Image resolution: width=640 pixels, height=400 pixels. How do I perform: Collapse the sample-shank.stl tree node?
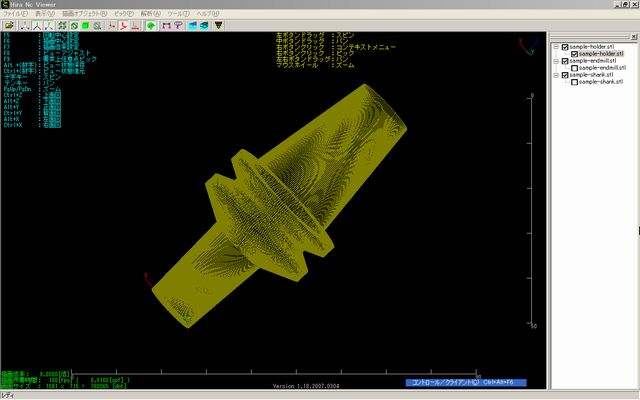click(x=556, y=75)
